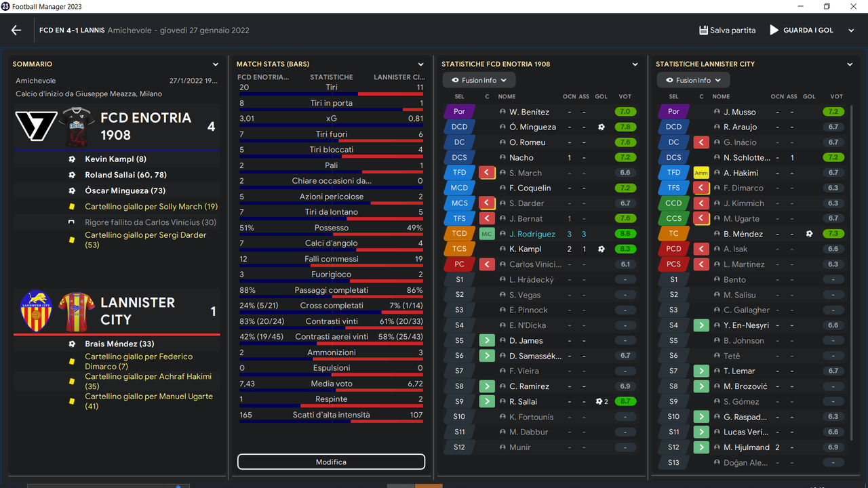Click the substitution arrow icon for S. Darder
This screenshot has width=868, height=488.
point(487,203)
